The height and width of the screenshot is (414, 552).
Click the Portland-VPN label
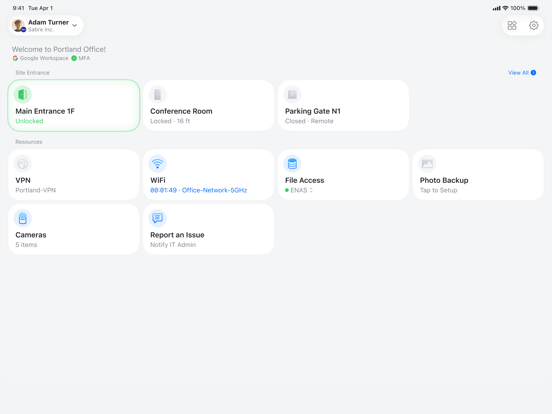coord(36,190)
